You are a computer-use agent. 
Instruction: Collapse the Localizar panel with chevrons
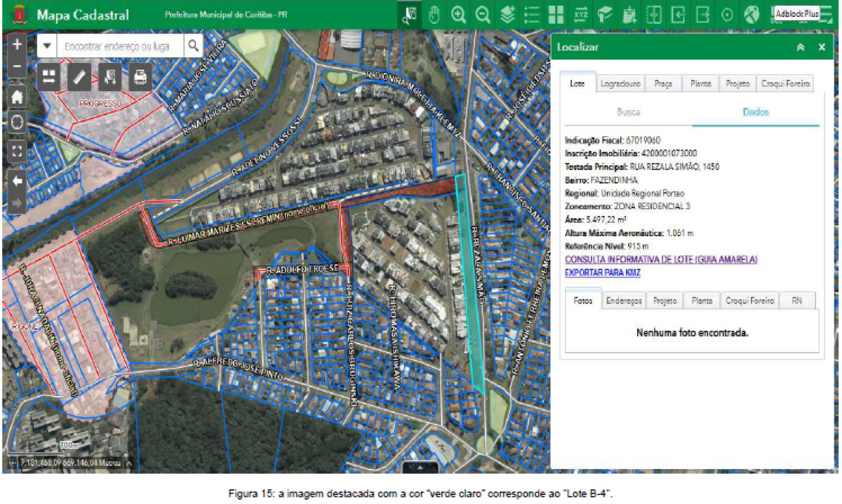click(801, 47)
